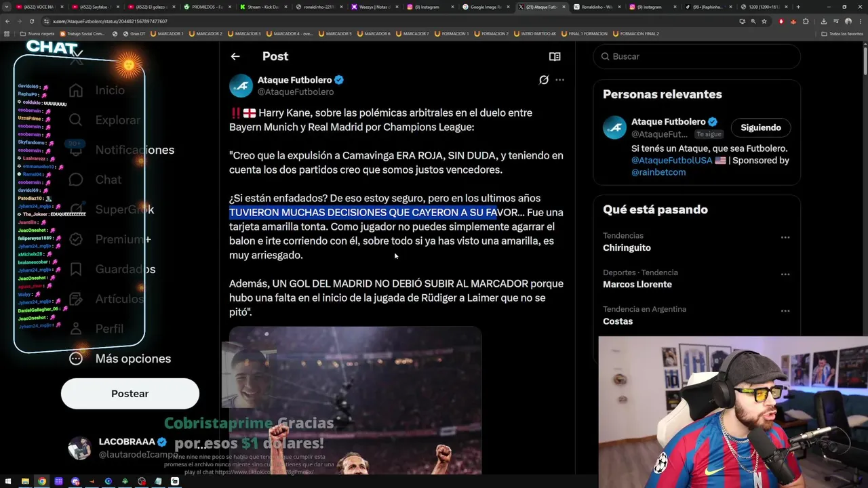This screenshot has height=488, width=868.
Task: Click Ataque Futbolero avatar in Personas relevantes
Action: pyautogui.click(x=615, y=127)
